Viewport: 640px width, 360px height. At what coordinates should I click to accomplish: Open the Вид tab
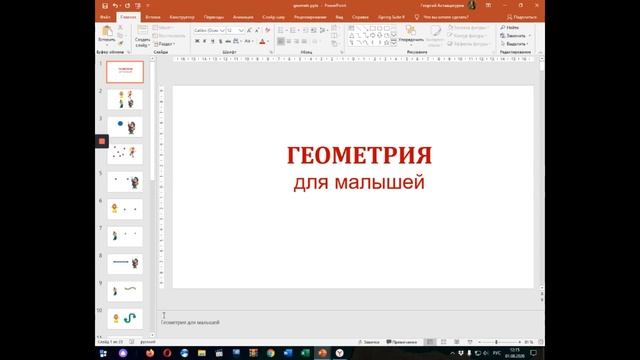[x=339, y=17]
